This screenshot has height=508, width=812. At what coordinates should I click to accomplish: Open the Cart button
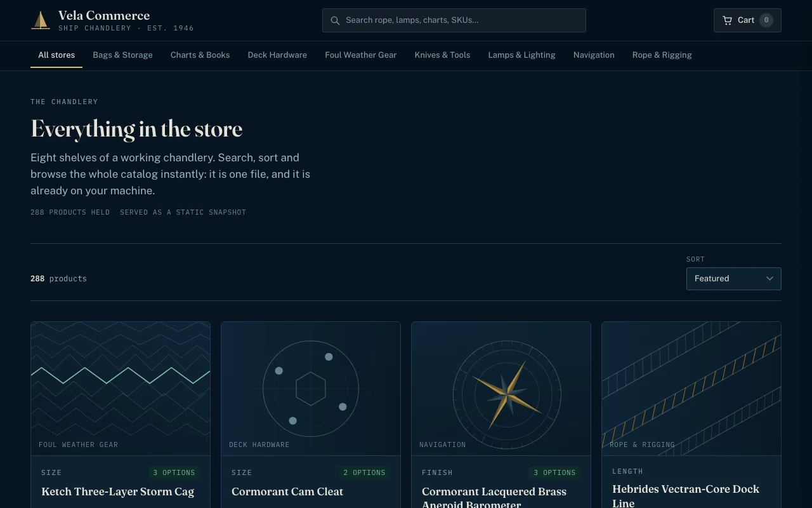click(747, 20)
